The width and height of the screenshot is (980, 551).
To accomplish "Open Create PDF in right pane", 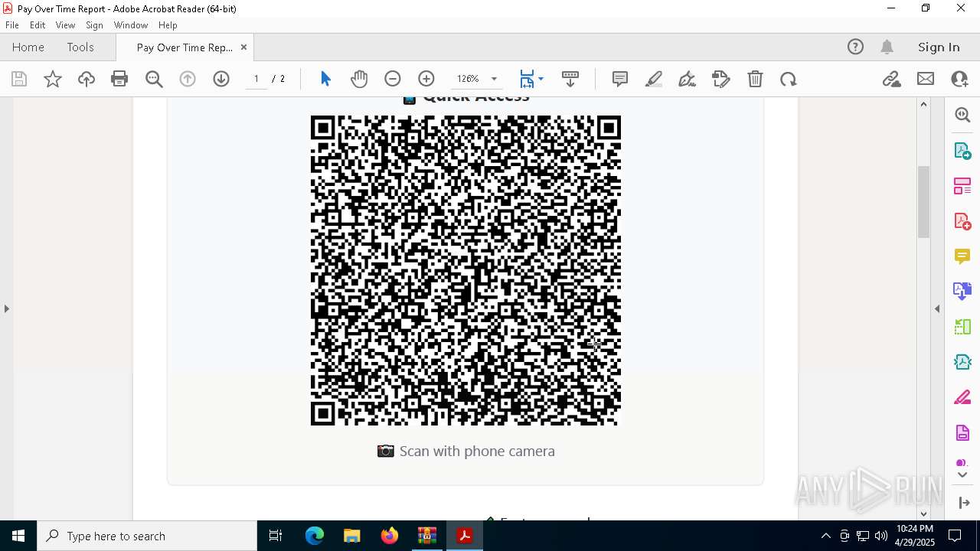I will [962, 221].
